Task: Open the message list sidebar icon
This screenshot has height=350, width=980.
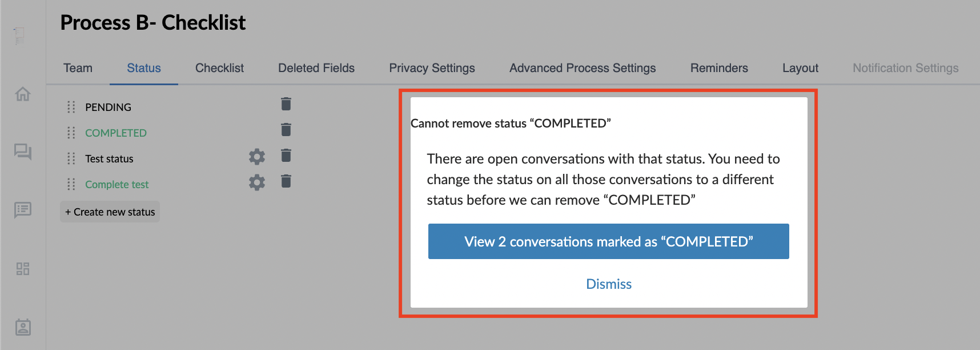Action: click(x=23, y=210)
